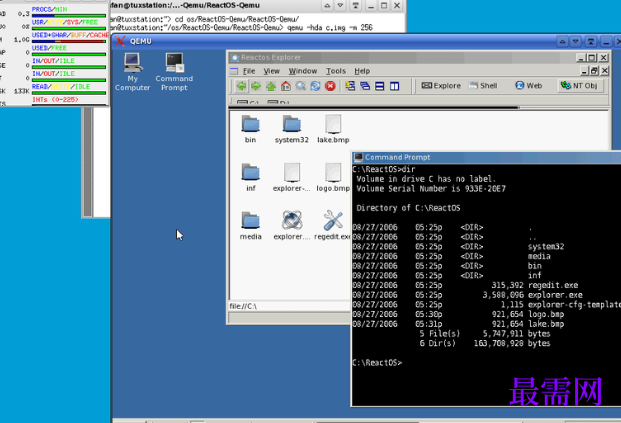Open the Window menu
This screenshot has width=621, height=423.
(x=303, y=71)
